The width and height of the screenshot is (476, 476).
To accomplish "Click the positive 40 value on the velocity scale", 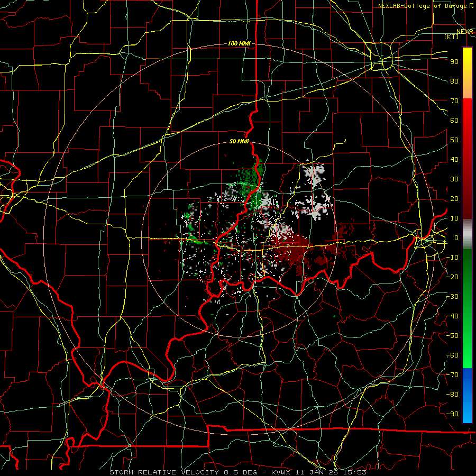I will (x=454, y=159).
